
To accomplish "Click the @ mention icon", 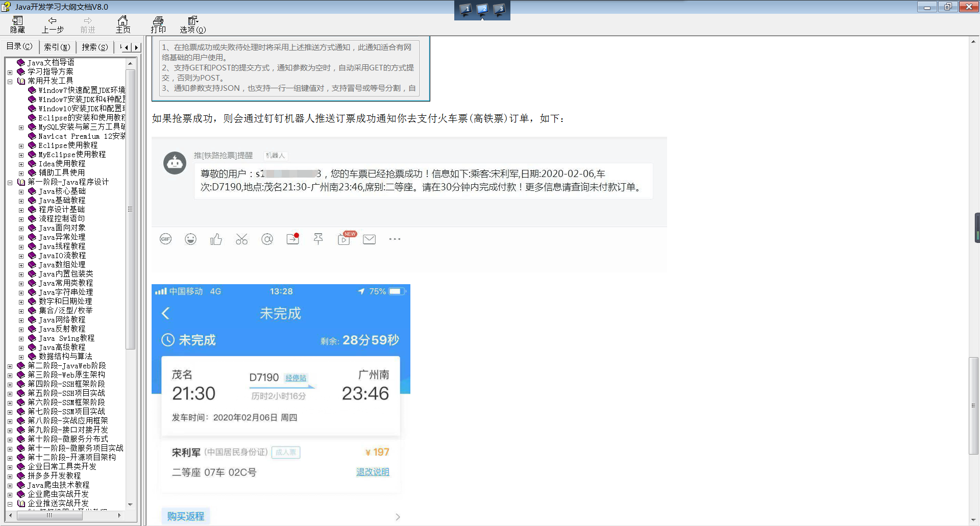I will (x=267, y=239).
